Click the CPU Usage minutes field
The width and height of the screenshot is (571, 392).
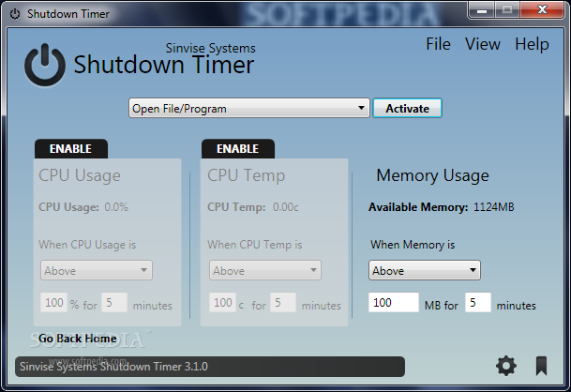114,302
